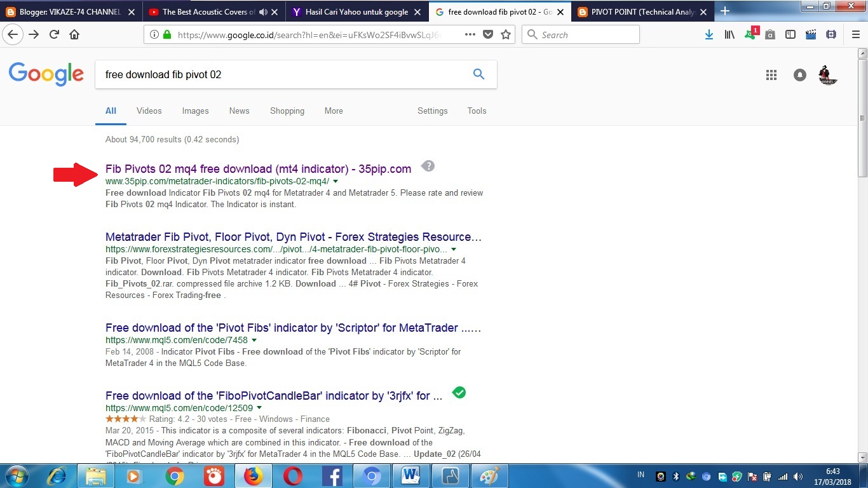Open the film strip extension icon
868x488 pixels.
(x=831, y=35)
